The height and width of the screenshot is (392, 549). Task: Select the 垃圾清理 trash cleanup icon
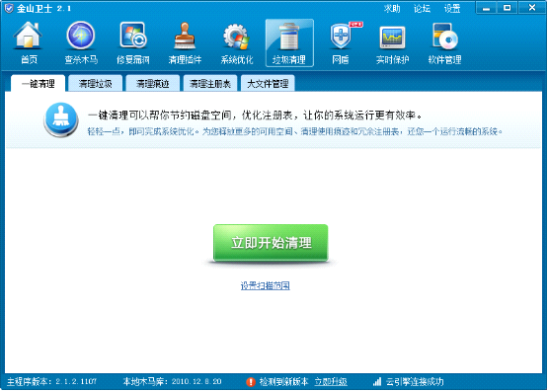[289, 42]
